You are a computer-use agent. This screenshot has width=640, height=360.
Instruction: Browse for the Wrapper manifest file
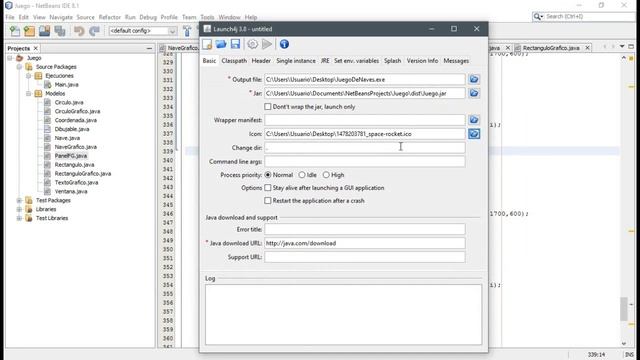(474, 120)
